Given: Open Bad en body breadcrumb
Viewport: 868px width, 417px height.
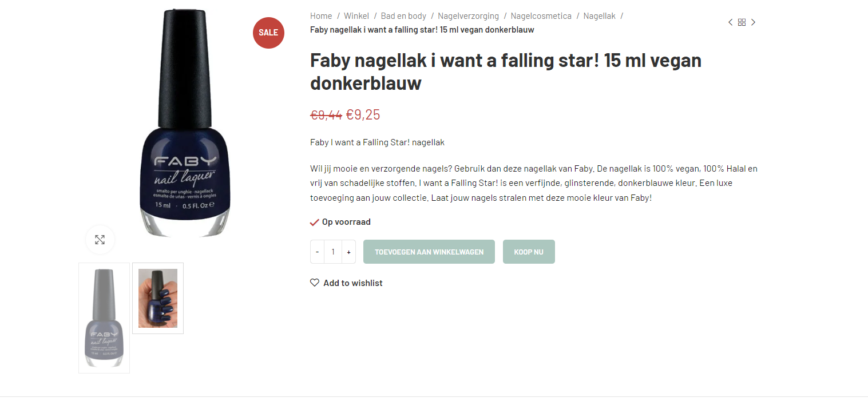Looking at the screenshot, I should click(x=403, y=16).
